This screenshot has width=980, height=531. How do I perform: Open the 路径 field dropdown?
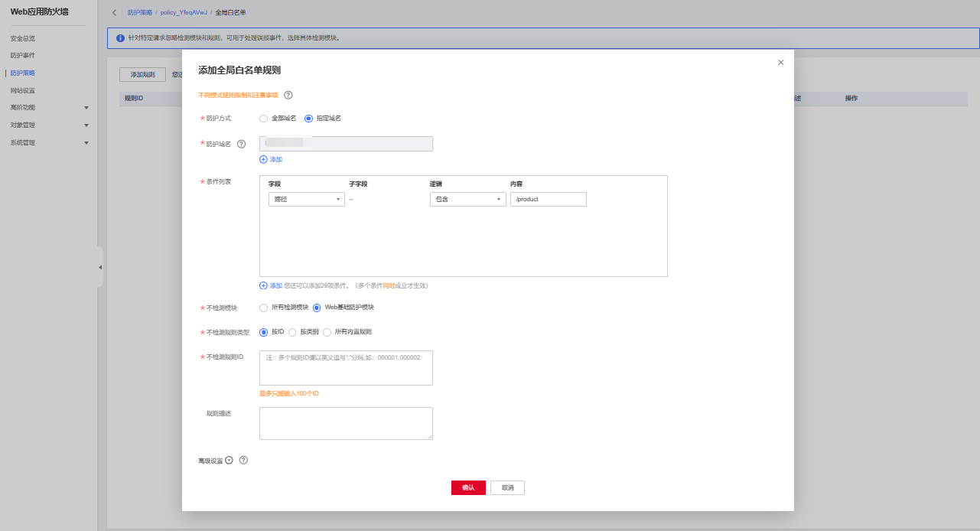click(306, 199)
